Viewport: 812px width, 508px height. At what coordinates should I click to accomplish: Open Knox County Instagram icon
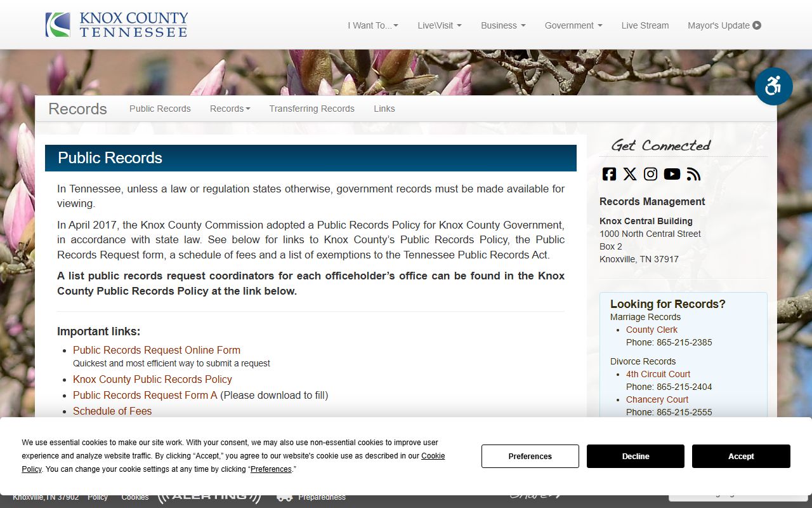pyautogui.click(x=650, y=174)
